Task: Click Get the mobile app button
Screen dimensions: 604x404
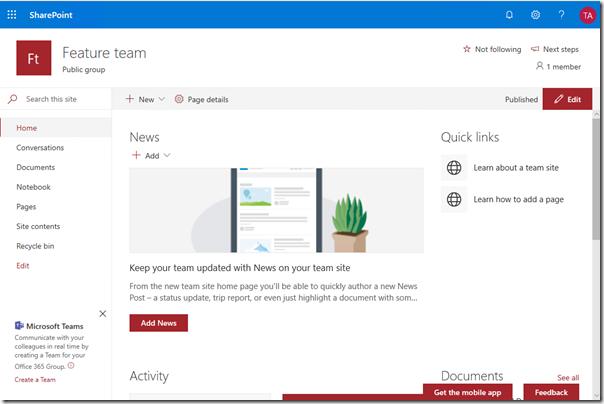Action: pos(468,392)
